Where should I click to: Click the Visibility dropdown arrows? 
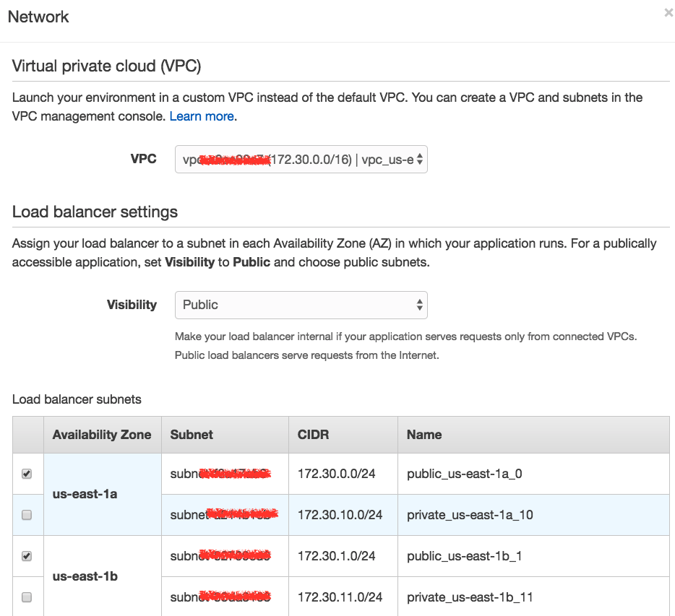pos(420,305)
